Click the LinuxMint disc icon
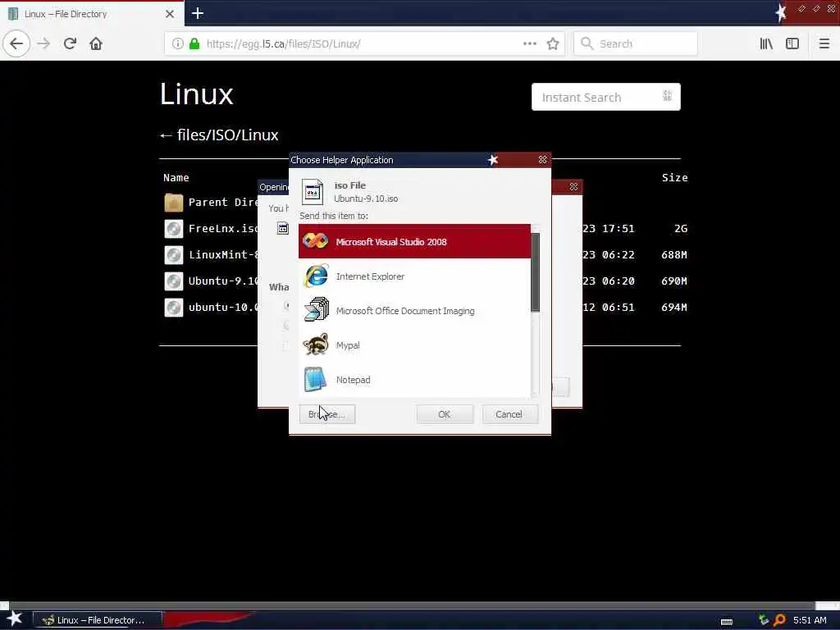Image resolution: width=840 pixels, height=630 pixels. coord(174,255)
